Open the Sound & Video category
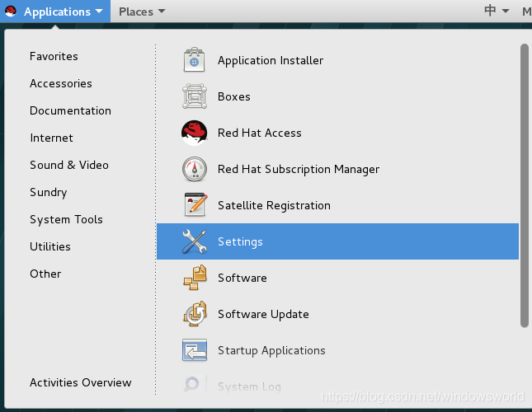The image size is (532, 412). click(x=69, y=165)
